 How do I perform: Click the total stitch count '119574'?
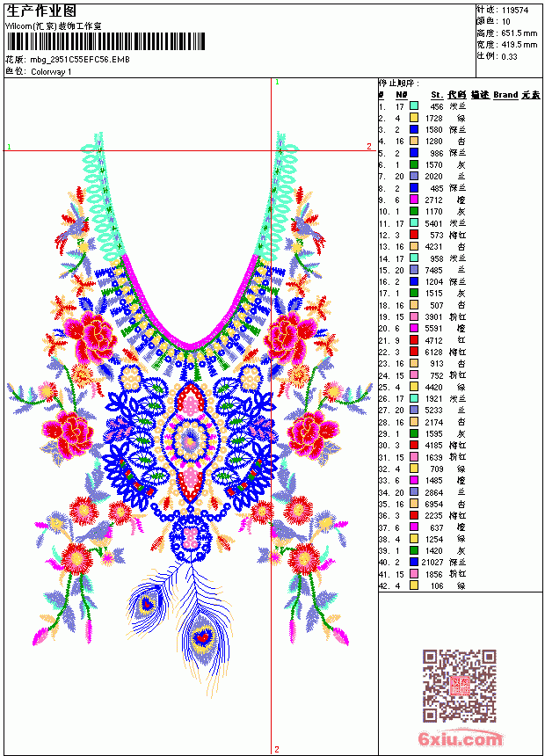514,11
